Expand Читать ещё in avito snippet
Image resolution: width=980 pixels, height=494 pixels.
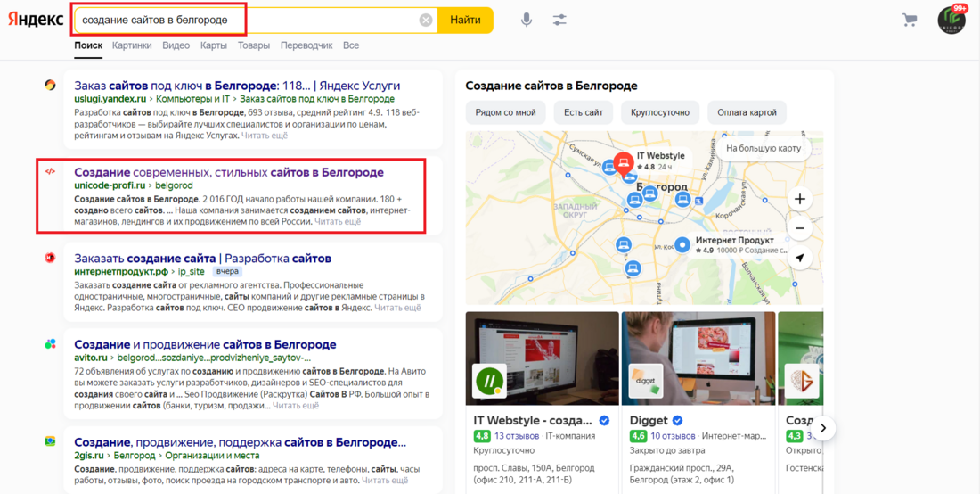(x=296, y=405)
